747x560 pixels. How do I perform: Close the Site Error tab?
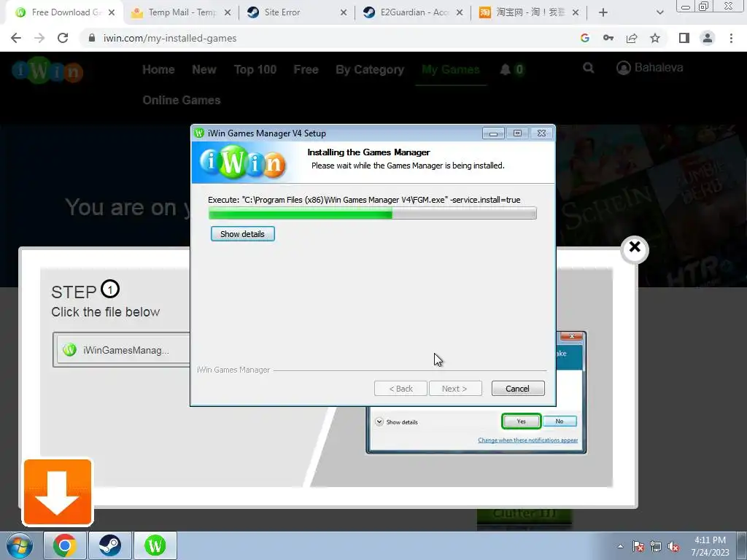click(344, 12)
